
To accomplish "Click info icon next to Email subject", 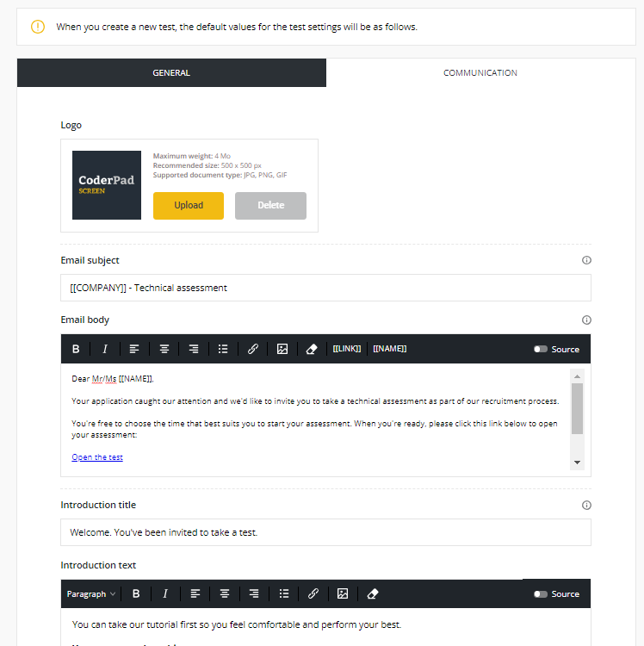I will (x=586, y=260).
